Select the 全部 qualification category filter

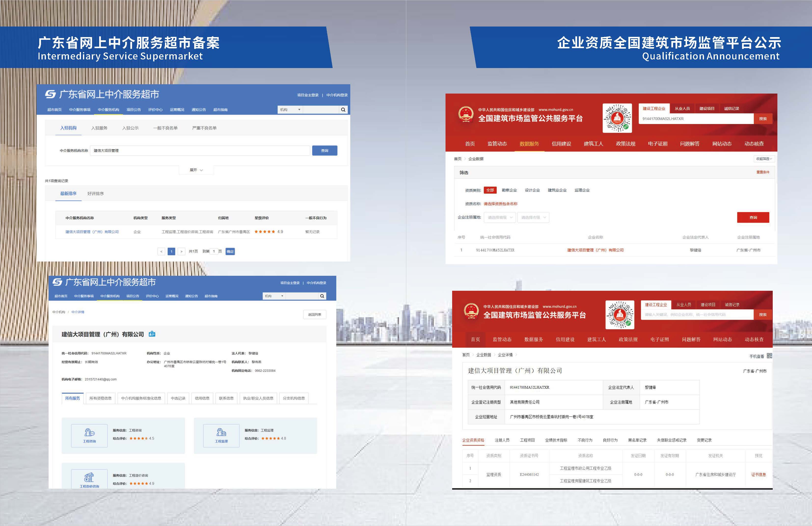(x=490, y=190)
